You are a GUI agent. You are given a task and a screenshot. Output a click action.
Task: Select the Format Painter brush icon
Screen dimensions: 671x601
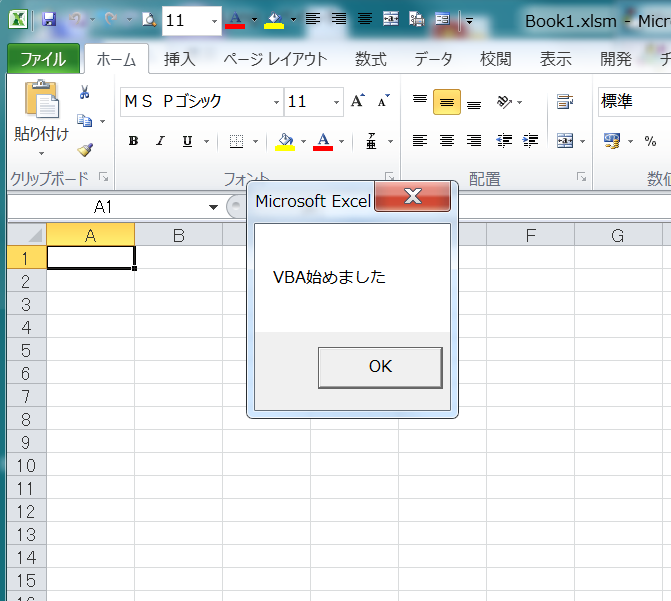tap(85, 149)
